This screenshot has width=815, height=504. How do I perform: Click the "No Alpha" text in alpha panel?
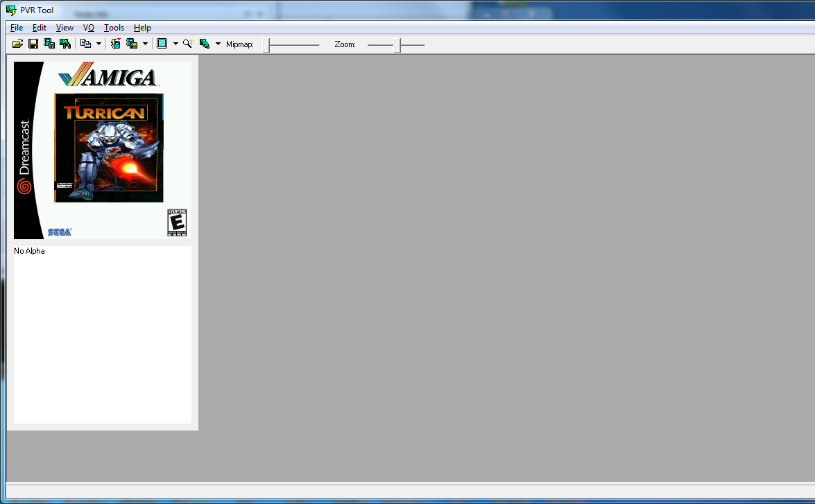[30, 251]
